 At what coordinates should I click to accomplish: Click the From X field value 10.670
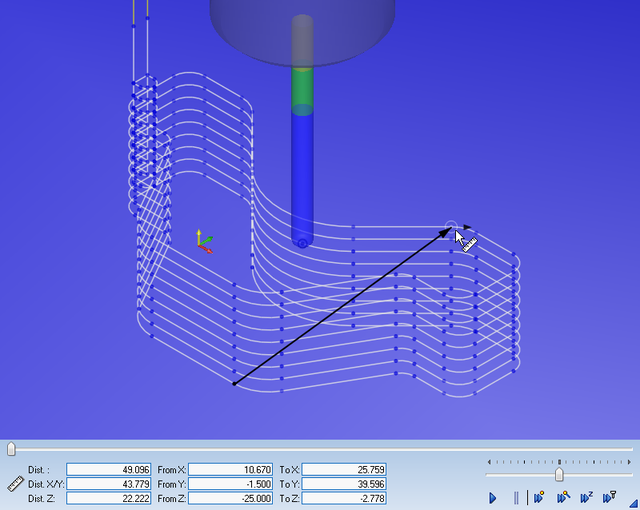pos(230,470)
